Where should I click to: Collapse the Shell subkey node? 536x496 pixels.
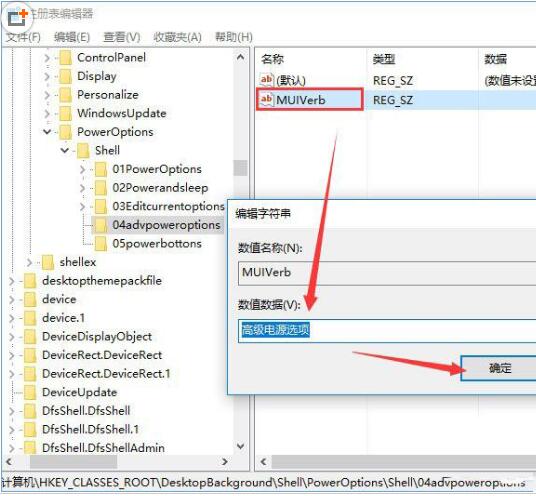(65, 150)
